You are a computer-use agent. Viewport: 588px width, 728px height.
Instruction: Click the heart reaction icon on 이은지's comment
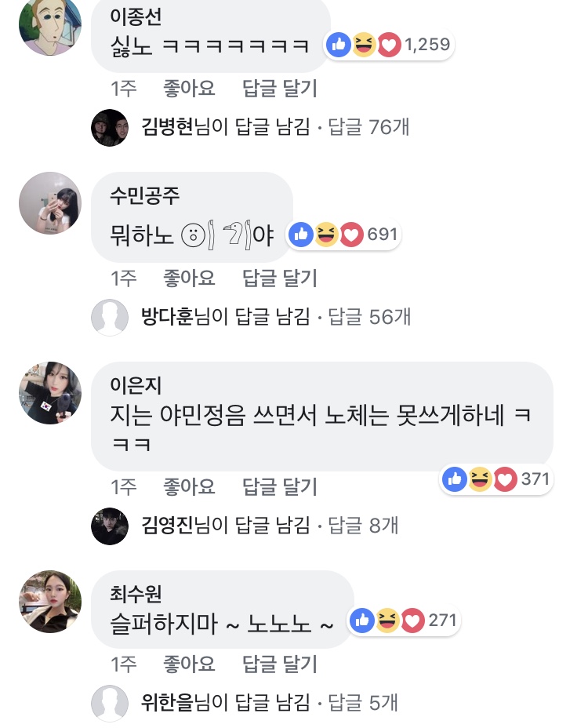pyautogui.click(x=504, y=479)
